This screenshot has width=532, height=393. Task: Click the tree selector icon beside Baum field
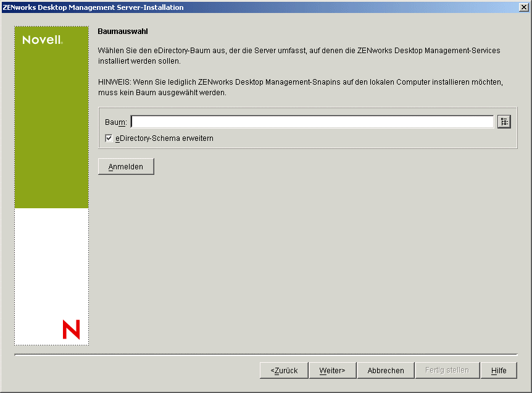[504, 121]
